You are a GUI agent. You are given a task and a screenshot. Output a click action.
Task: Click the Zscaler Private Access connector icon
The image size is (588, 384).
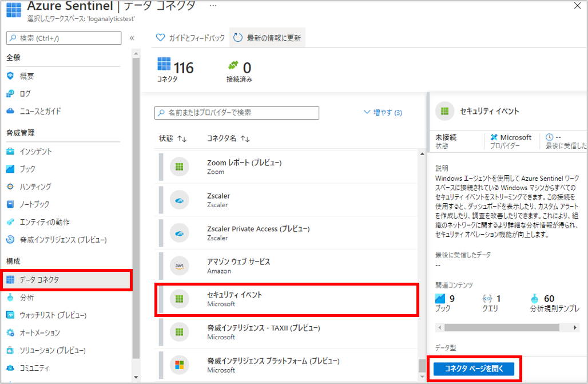[x=179, y=233]
